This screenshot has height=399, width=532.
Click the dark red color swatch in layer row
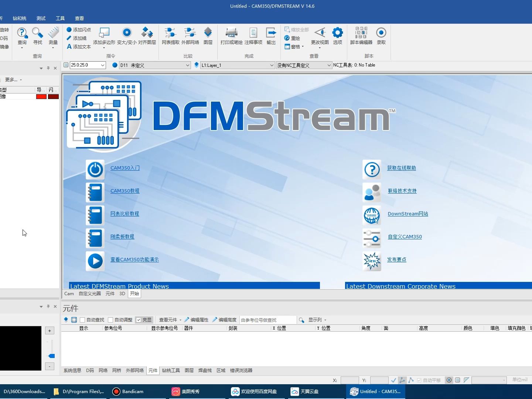[x=54, y=97]
